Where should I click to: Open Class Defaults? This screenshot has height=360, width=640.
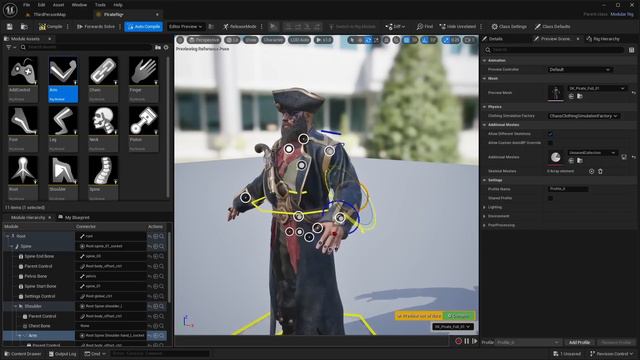point(552,27)
